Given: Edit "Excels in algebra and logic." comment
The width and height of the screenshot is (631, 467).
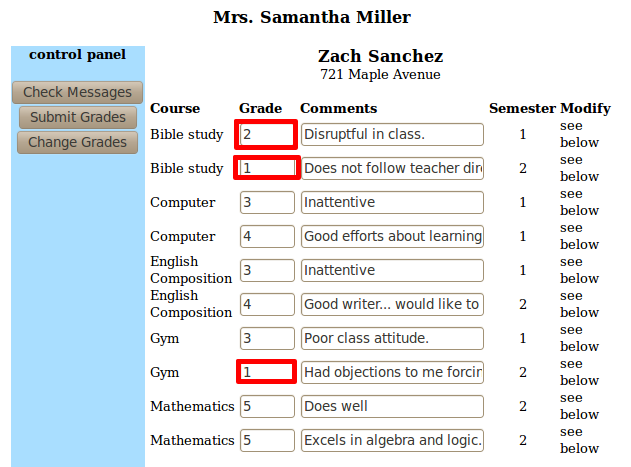Looking at the screenshot, I should point(392,440).
